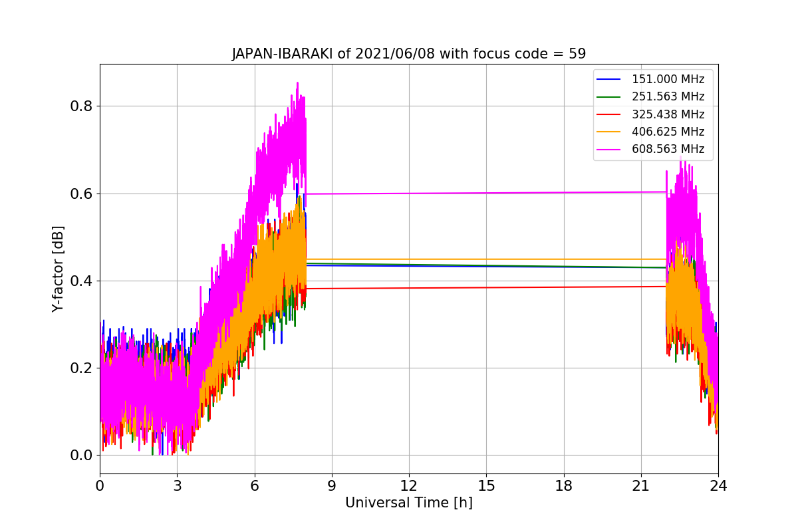798x532 pixels.
Task: Click the flat red line near 0.38 dB
Action: (486, 287)
